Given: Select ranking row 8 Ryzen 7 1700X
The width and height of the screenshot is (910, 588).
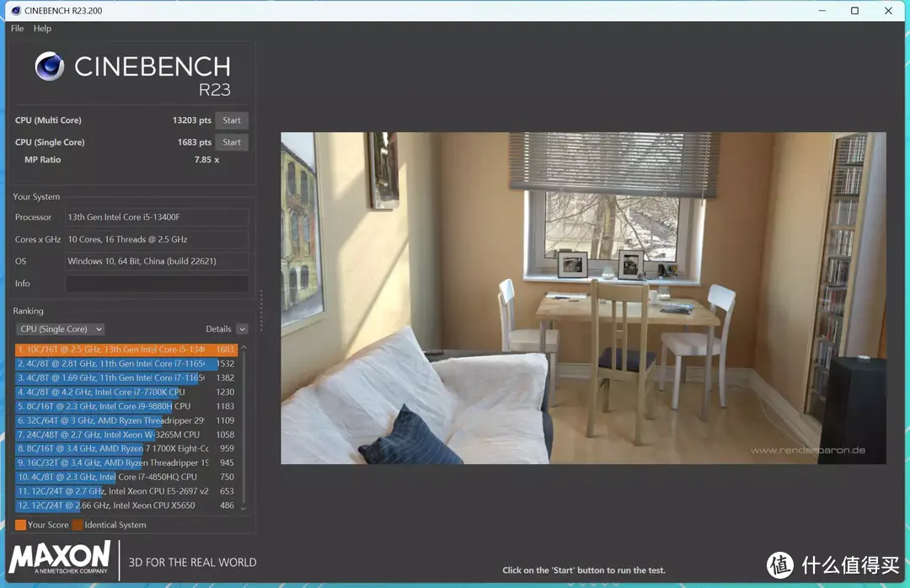Looking at the screenshot, I should 126,449.
